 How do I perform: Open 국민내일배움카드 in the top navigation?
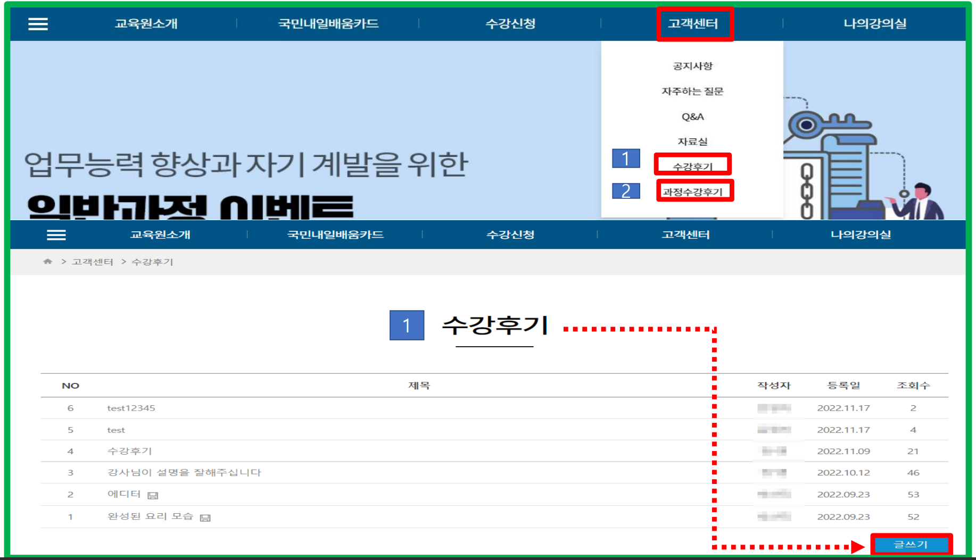328,24
